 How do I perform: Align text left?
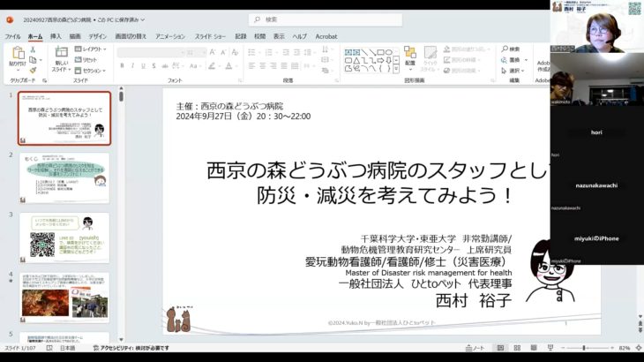[x=251, y=65]
